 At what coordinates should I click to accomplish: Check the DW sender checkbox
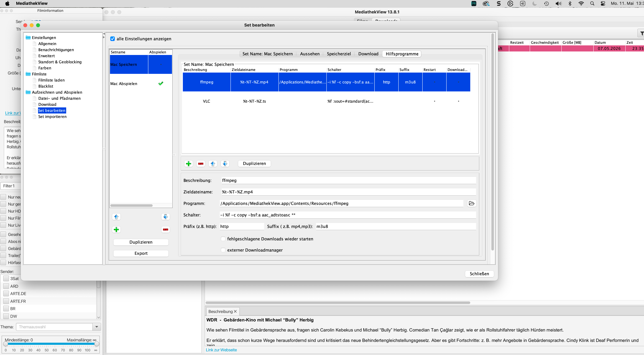tap(6, 316)
